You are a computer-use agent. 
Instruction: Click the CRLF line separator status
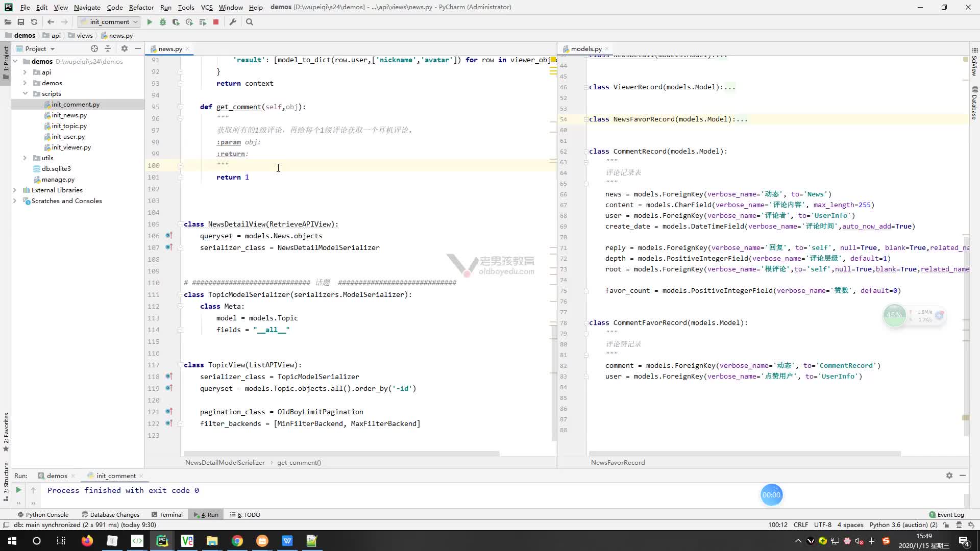(x=801, y=525)
